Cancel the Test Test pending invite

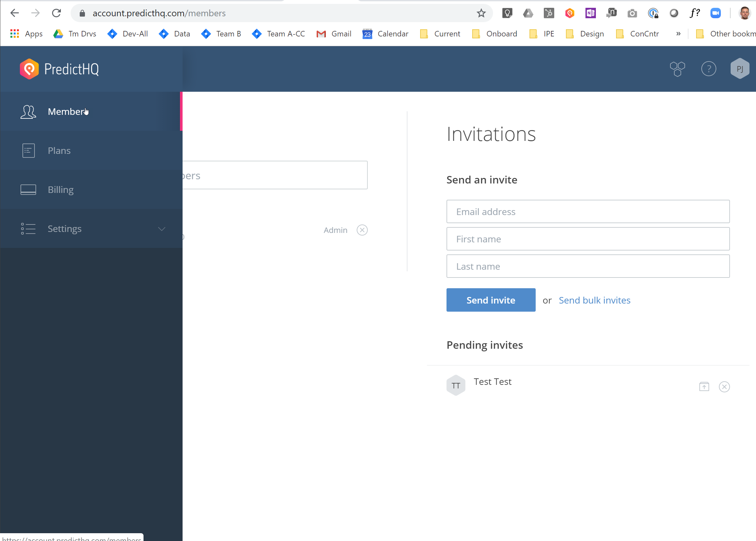[x=724, y=386]
